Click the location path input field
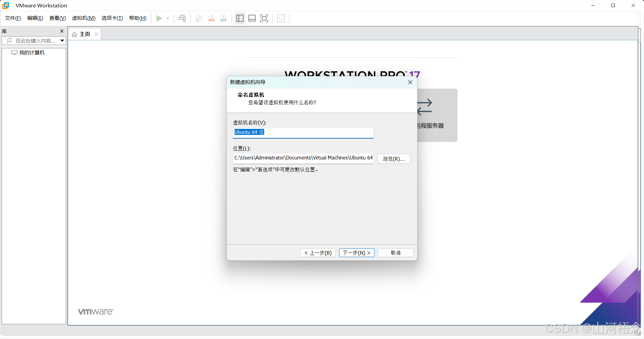Screen dimensions: 644x339 click(x=303, y=158)
